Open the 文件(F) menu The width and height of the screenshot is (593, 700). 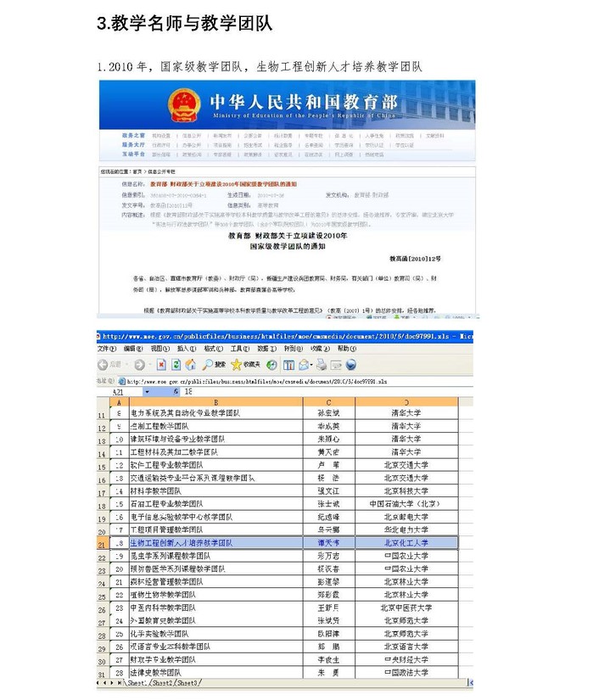click(107, 349)
